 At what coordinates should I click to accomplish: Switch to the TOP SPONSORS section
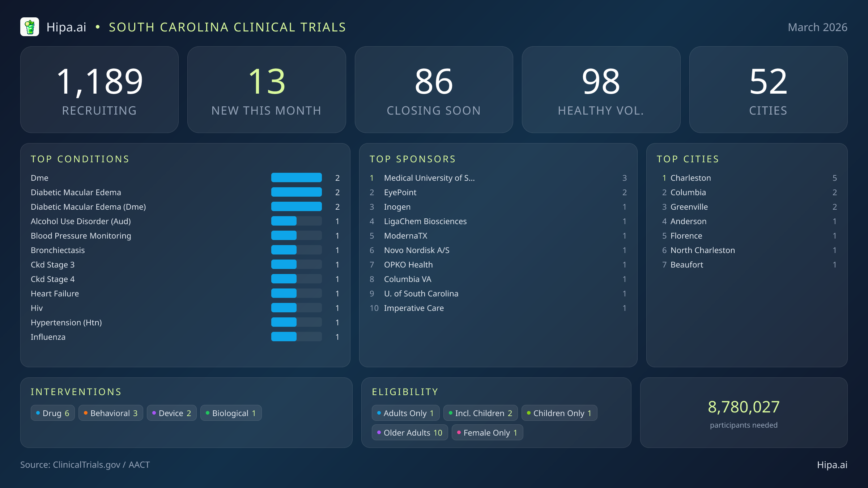pos(412,159)
